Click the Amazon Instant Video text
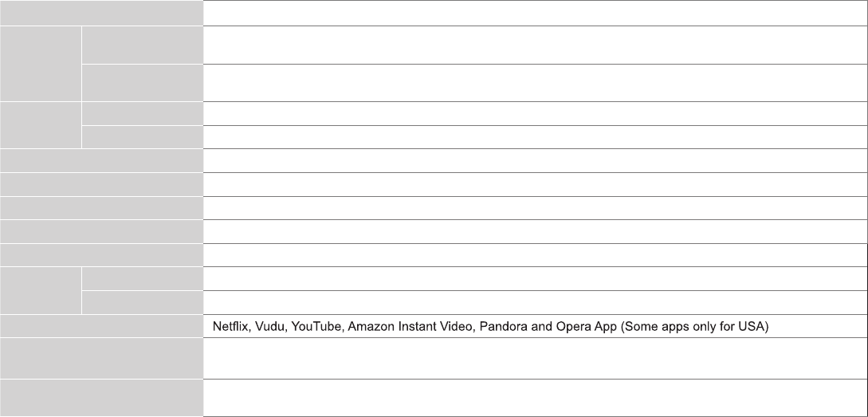Viewport: 868px width, 417px height. tap(410, 327)
